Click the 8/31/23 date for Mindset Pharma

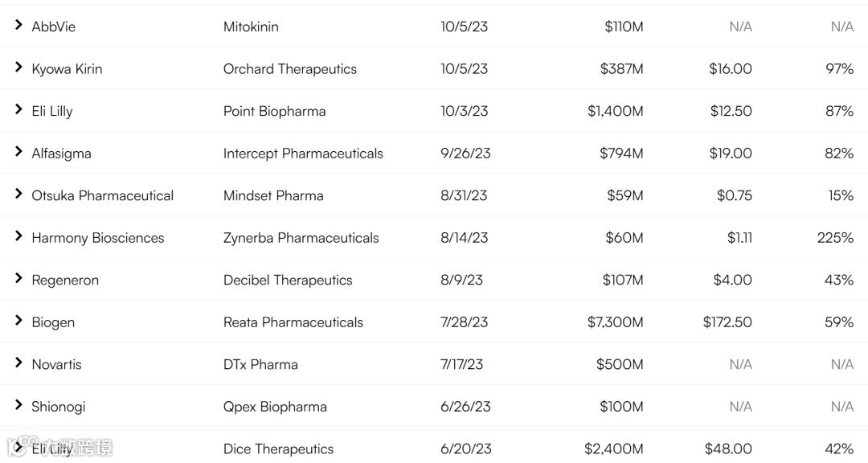click(x=465, y=195)
